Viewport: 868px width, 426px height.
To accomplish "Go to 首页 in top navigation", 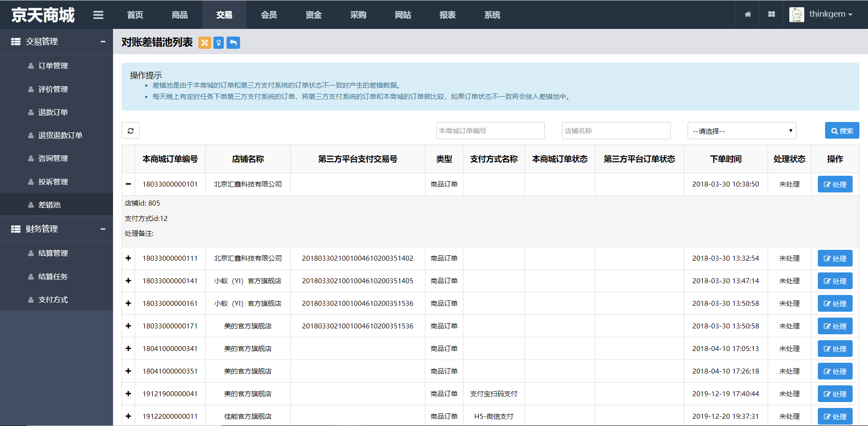I will [x=135, y=15].
